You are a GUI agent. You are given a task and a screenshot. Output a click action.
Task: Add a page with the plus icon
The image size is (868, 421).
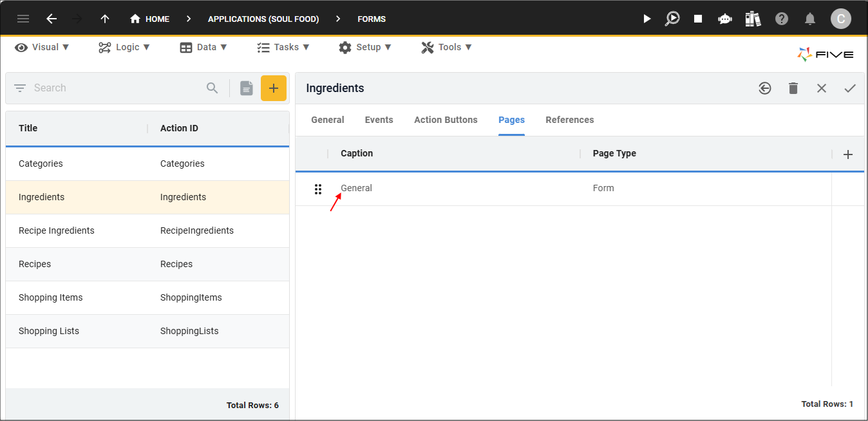848,154
